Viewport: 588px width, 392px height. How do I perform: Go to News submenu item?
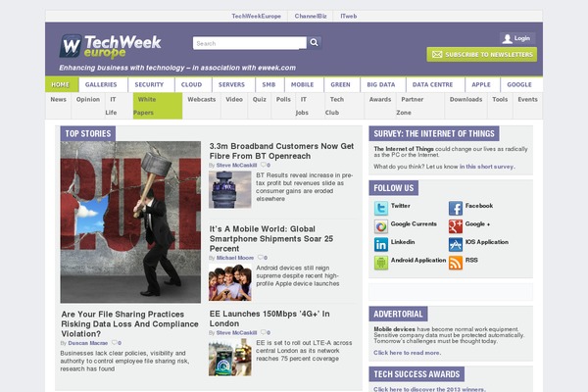(x=58, y=99)
